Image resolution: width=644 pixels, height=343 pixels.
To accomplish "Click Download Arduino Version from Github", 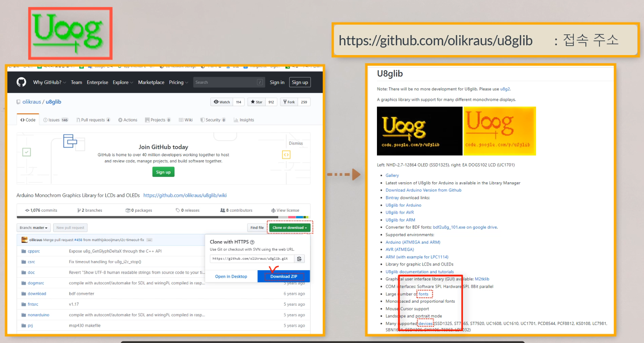I will [423, 190].
